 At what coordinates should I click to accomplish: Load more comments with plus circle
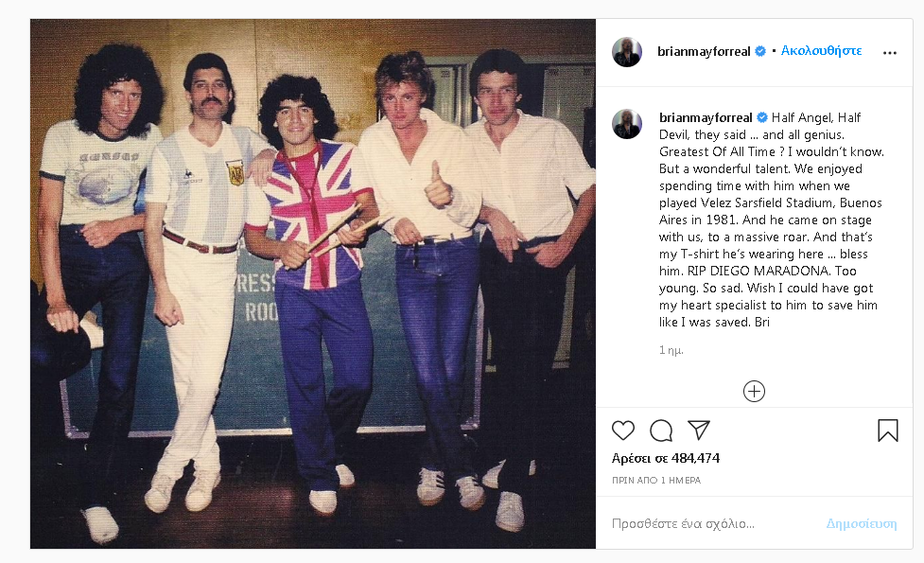point(754,392)
